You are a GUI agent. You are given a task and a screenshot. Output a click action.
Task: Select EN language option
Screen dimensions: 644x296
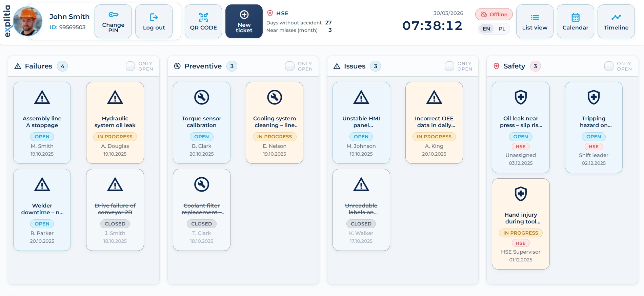(486, 29)
